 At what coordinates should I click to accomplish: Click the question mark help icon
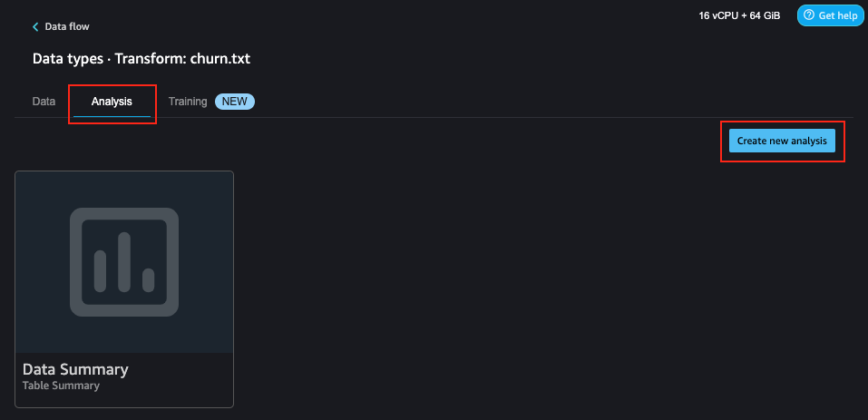coord(809,15)
